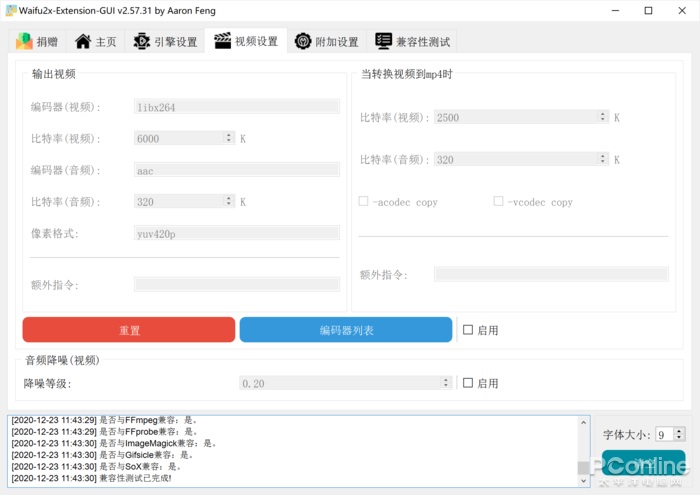Switch to the 引擎设置 tab
The image size is (700, 495).
coord(164,42)
